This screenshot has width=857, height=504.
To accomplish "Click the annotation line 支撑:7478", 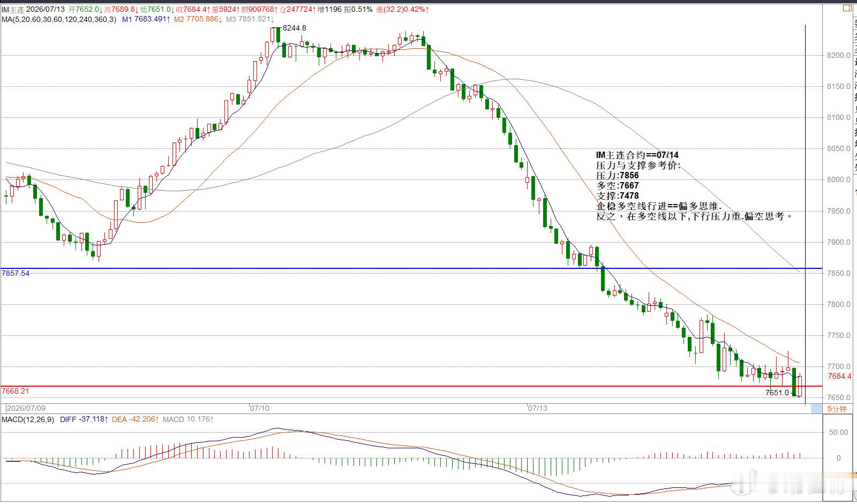I will (x=618, y=196).
